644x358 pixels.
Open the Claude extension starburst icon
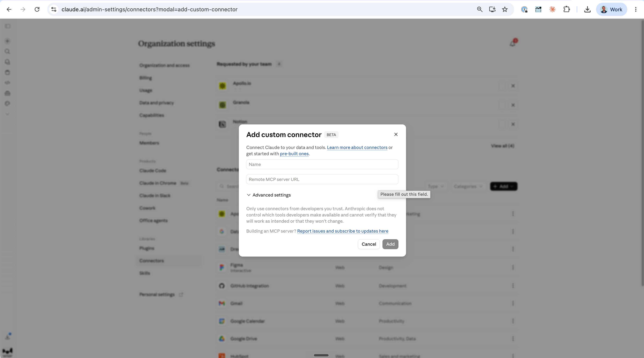[552, 10]
